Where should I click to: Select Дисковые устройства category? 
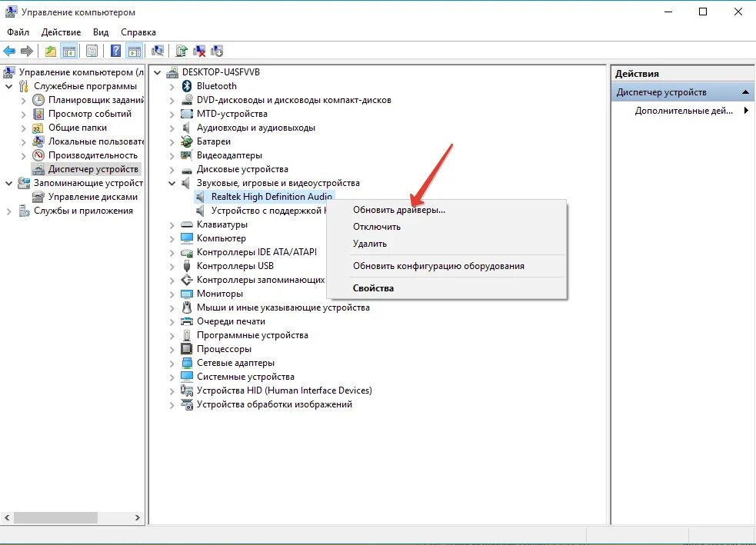point(242,169)
